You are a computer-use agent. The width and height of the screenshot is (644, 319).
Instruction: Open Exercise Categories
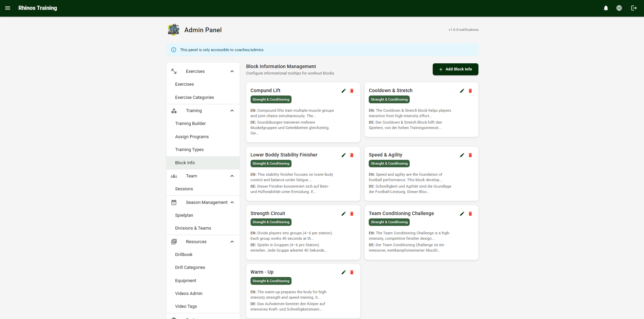coord(203,98)
